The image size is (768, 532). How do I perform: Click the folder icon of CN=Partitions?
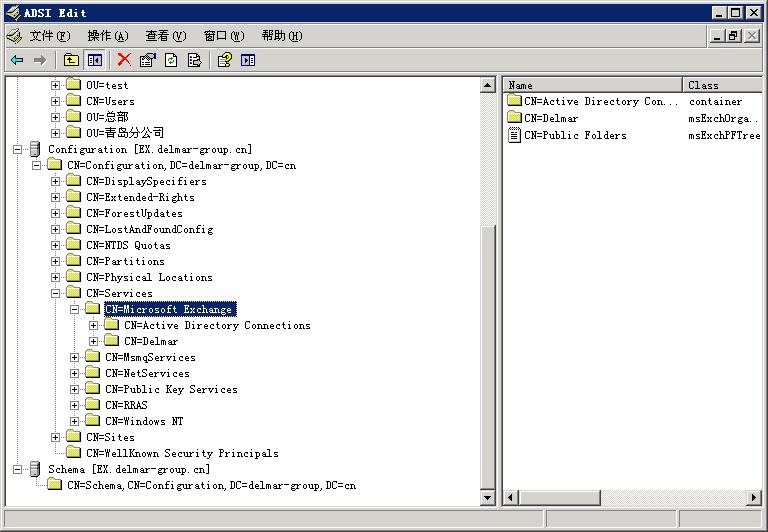click(73, 260)
